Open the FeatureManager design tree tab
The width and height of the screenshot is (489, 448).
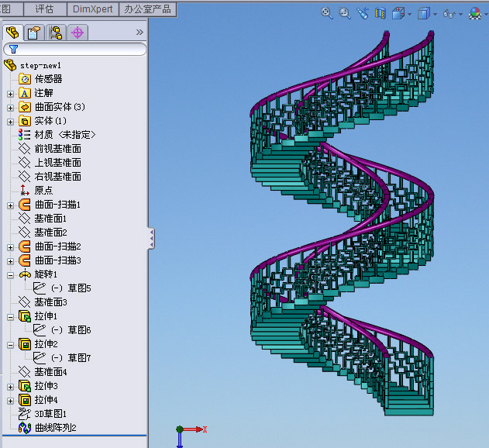(12, 33)
